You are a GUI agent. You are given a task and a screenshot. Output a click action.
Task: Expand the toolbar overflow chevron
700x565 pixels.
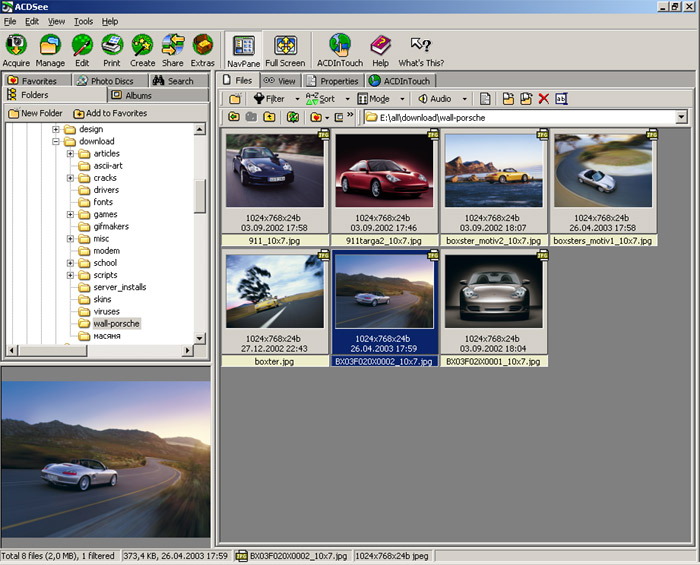coord(350,115)
